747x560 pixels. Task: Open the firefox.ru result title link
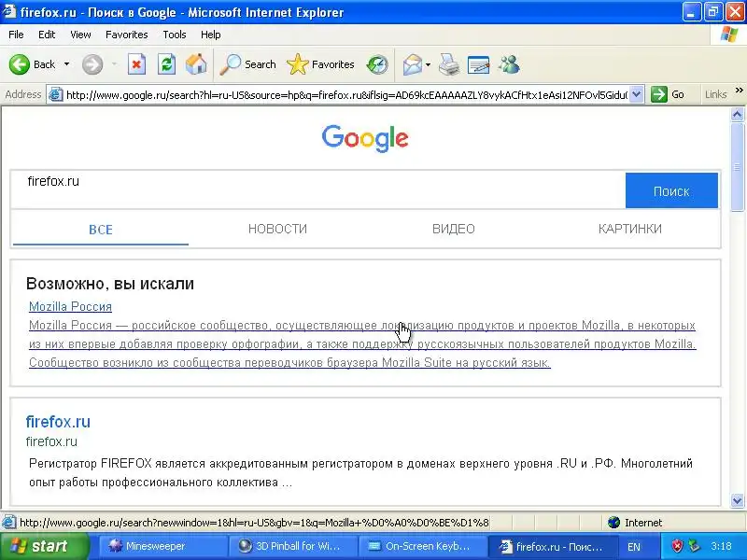click(58, 422)
